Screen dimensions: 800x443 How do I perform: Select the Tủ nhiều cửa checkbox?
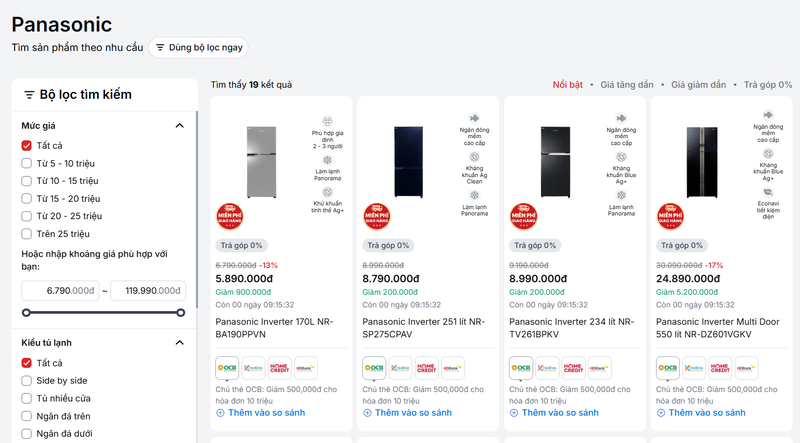click(27, 398)
